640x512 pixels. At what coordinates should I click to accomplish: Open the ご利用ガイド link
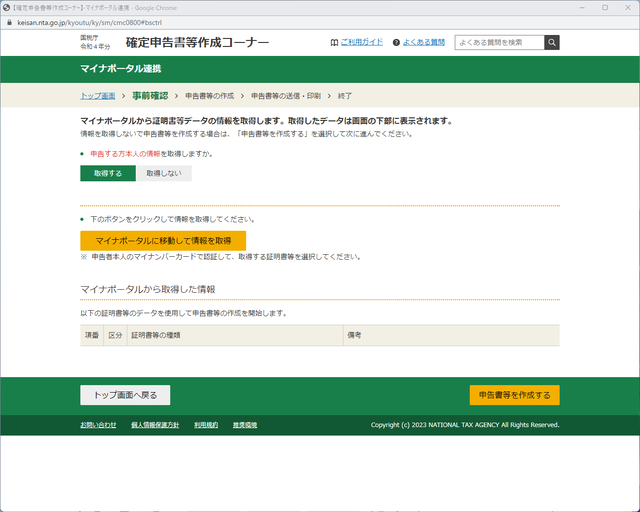click(362, 42)
